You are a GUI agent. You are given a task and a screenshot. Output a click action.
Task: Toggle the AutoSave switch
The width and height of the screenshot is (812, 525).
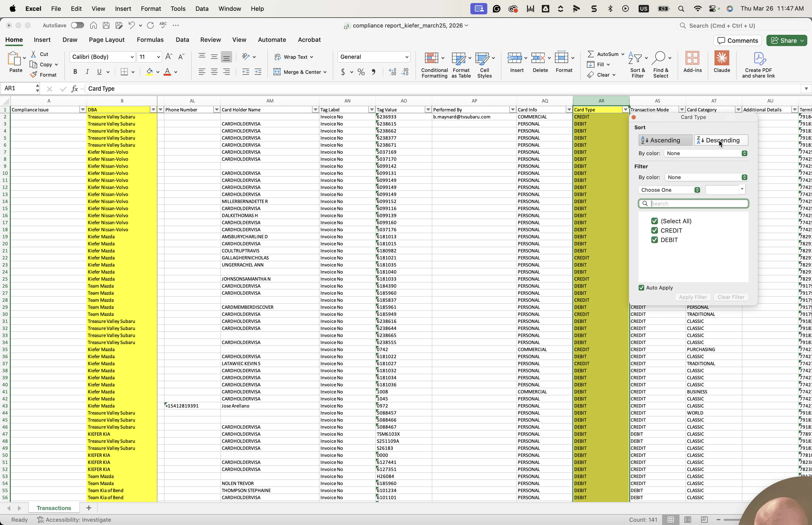pos(77,25)
